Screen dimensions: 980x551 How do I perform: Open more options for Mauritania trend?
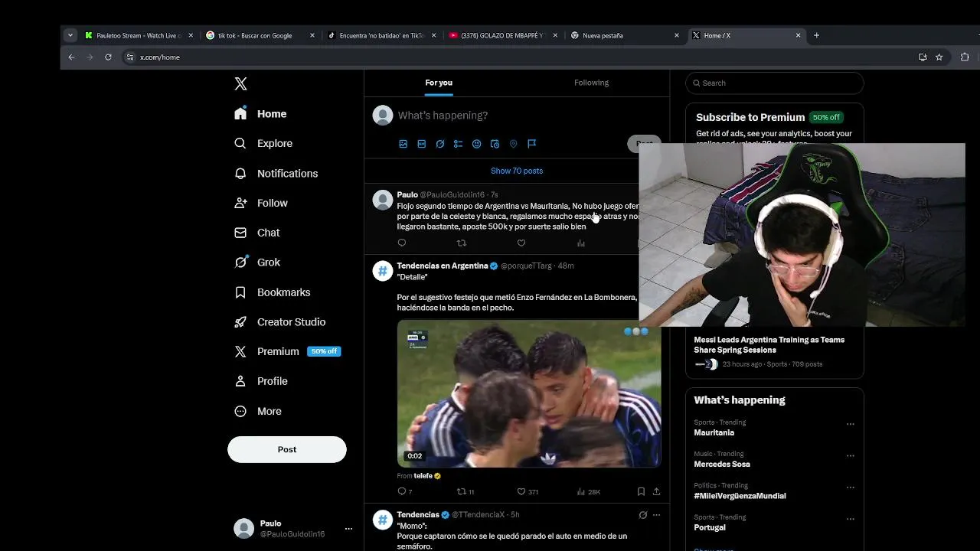(x=850, y=424)
